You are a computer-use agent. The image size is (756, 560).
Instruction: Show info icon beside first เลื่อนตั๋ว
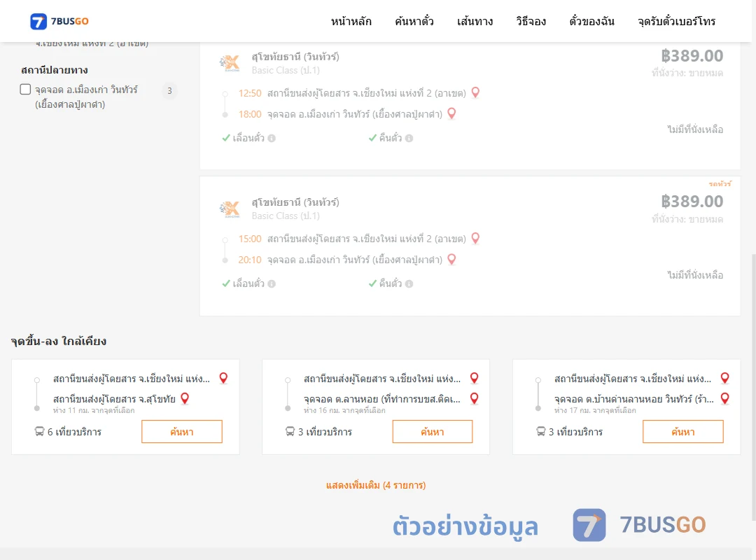272,139
